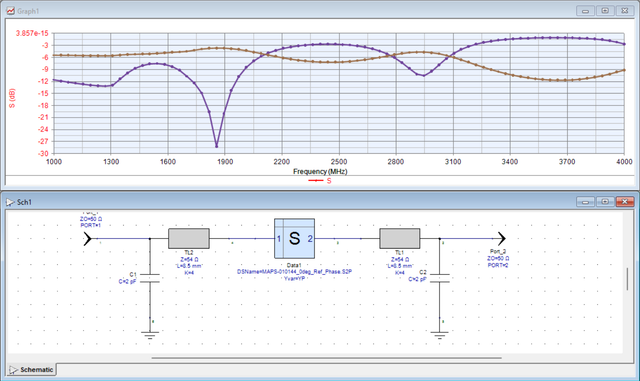The width and height of the screenshot is (640, 381).
Task: Click the purple curve minimum near 1850 MHz
Action: (217, 146)
